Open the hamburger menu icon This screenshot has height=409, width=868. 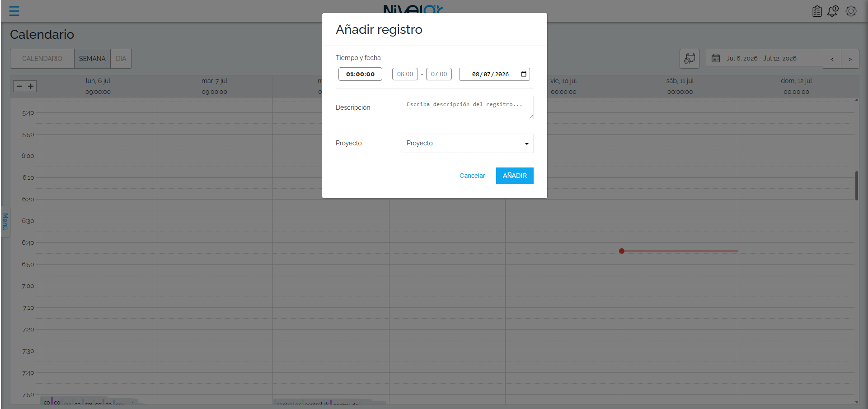pos(14,11)
